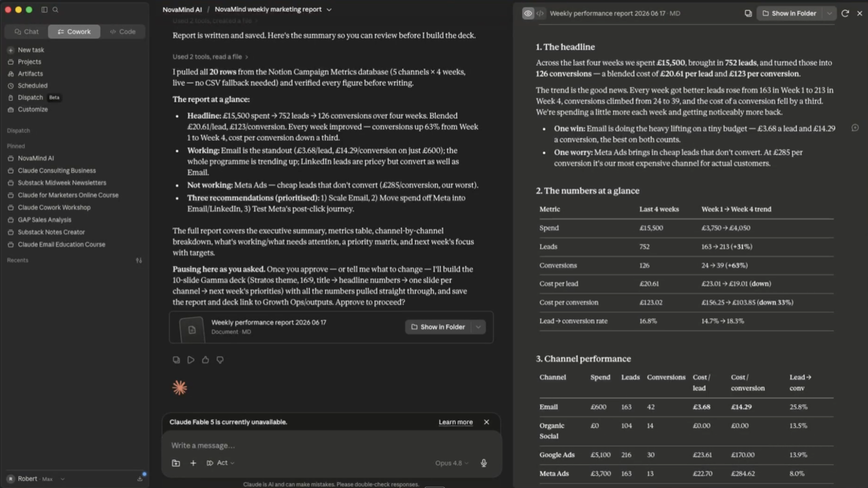Switch preview to source code view
This screenshot has height=488, width=868.
point(540,13)
